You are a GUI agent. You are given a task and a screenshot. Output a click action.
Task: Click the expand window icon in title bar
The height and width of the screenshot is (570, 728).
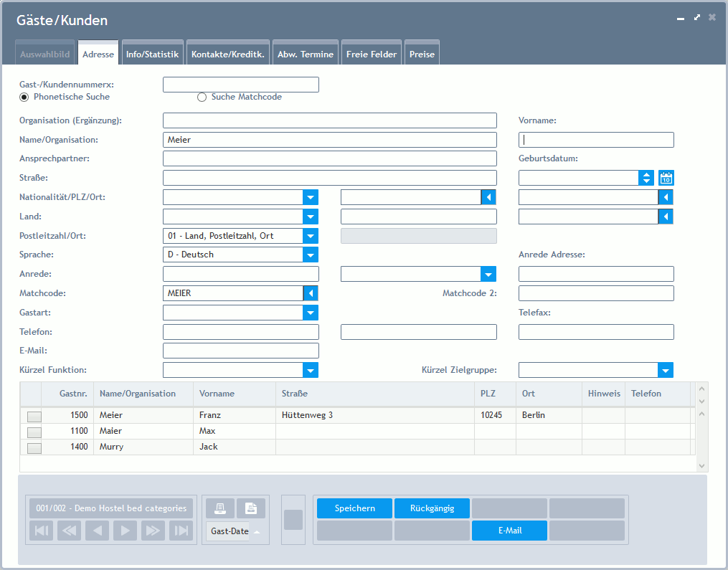tap(697, 17)
